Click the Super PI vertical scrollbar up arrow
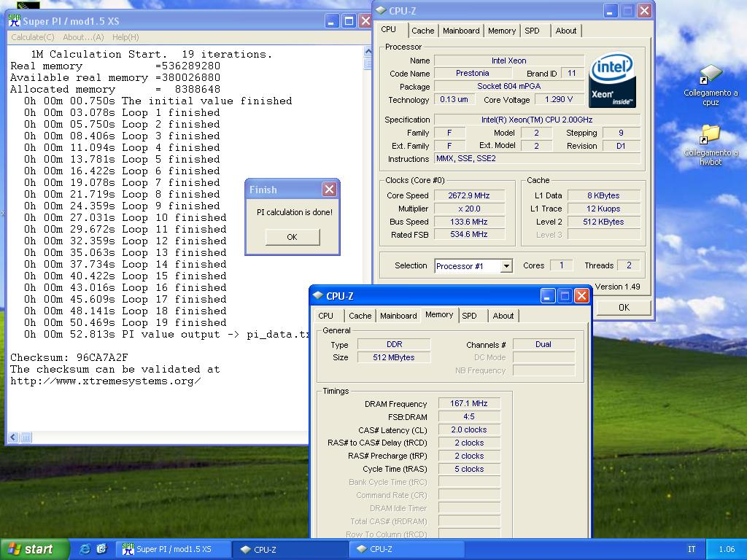Screen dimensions: 747x560 pyautogui.click(x=368, y=51)
